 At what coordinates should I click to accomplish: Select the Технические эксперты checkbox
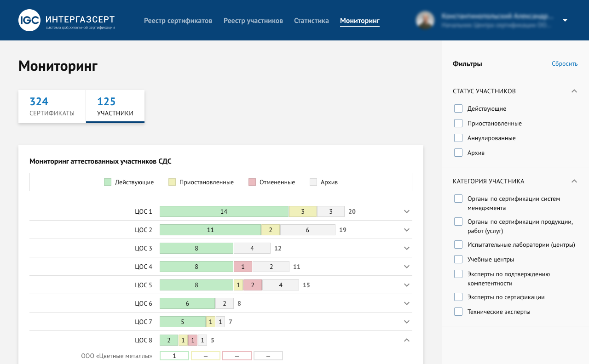pyautogui.click(x=458, y=312)
